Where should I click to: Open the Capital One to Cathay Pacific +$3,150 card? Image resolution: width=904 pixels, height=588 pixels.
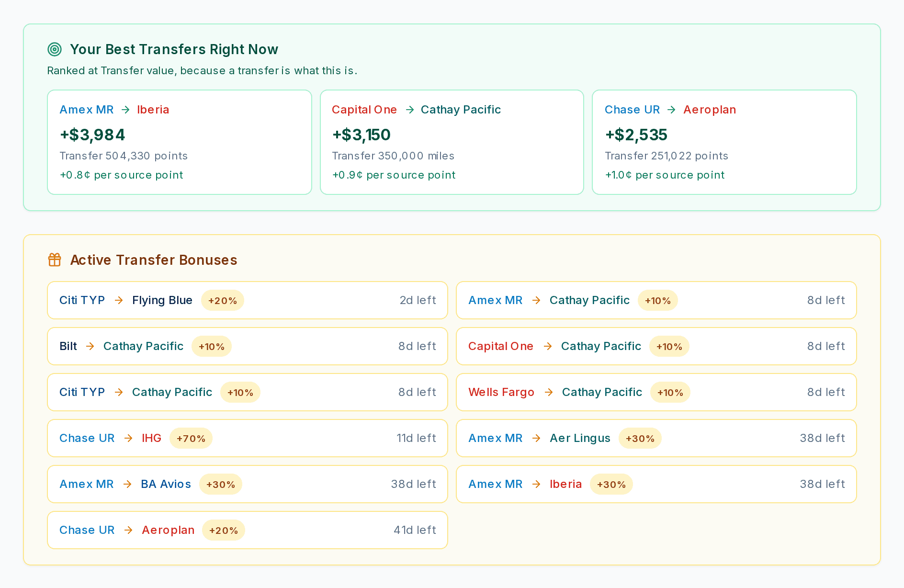[452, 142]
